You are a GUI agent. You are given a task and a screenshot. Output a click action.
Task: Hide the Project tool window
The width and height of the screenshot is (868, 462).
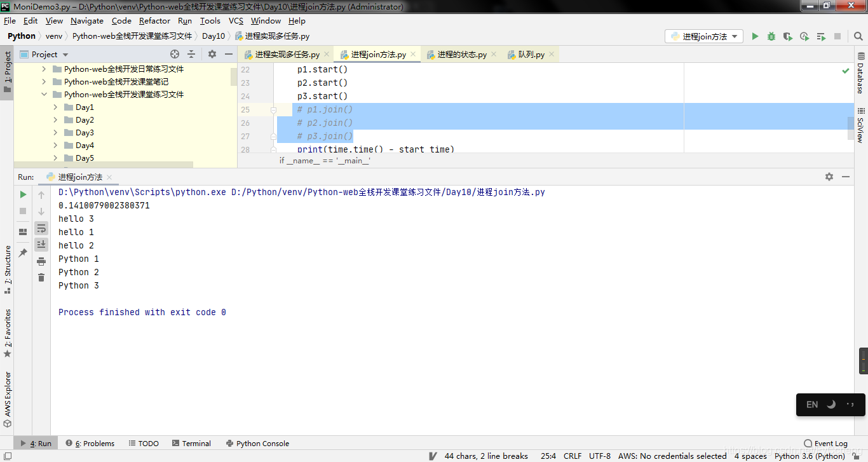point(229,55)
